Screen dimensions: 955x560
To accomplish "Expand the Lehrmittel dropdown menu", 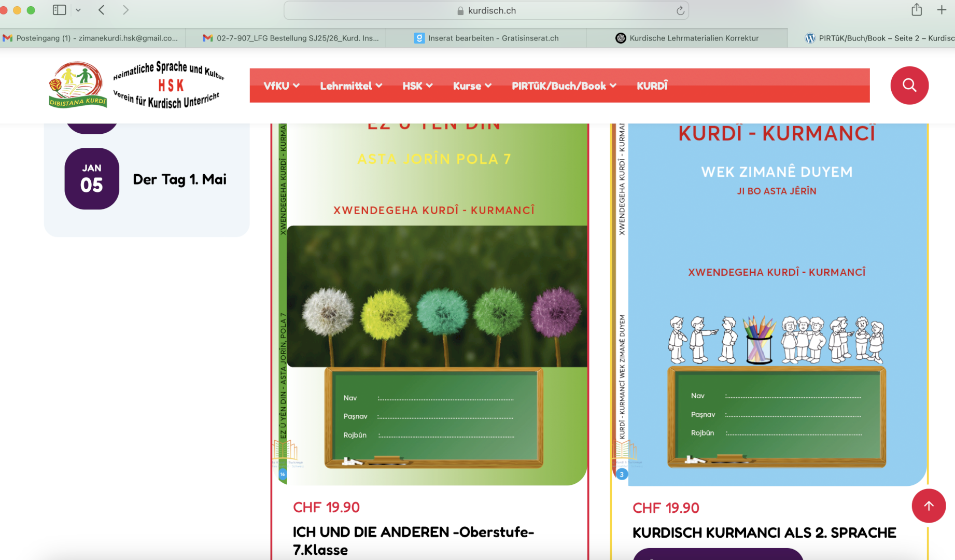I will (x=351, y=86).
